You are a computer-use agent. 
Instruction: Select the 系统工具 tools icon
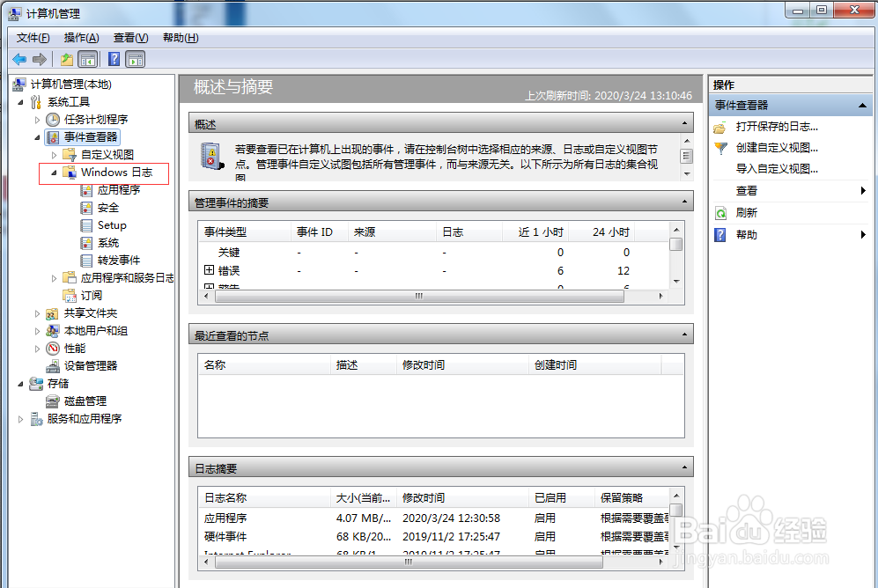point(36,102)
